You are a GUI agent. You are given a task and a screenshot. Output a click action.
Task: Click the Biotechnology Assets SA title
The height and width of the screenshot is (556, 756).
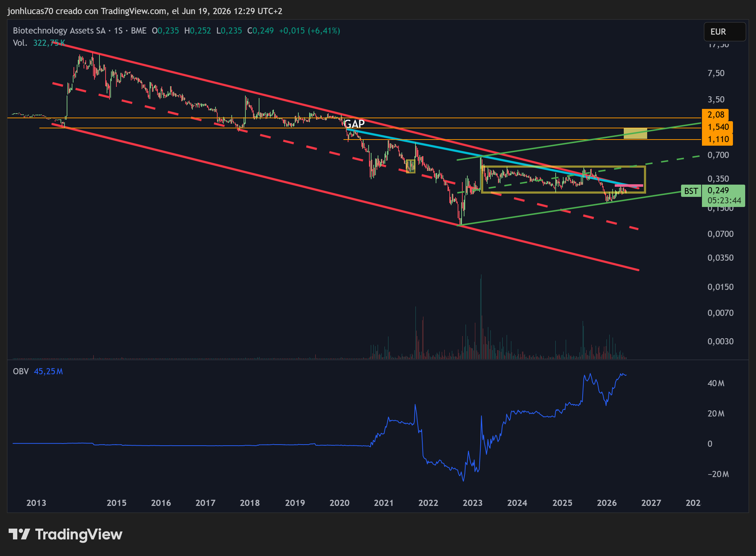tap(59, 31)
